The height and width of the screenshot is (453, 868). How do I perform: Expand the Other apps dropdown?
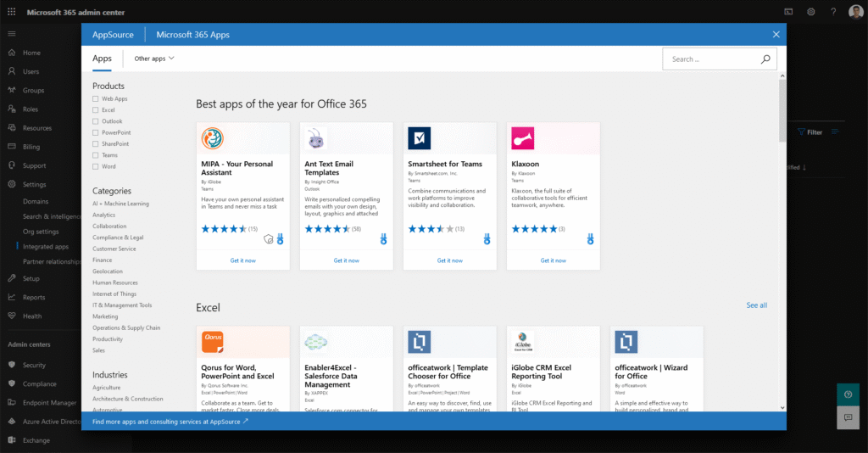(154, 59)
